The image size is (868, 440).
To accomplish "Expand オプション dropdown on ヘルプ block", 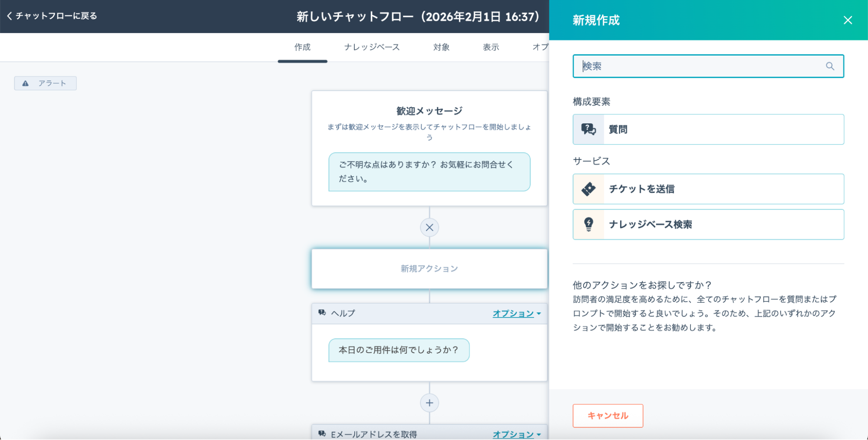I will [516, 314].
